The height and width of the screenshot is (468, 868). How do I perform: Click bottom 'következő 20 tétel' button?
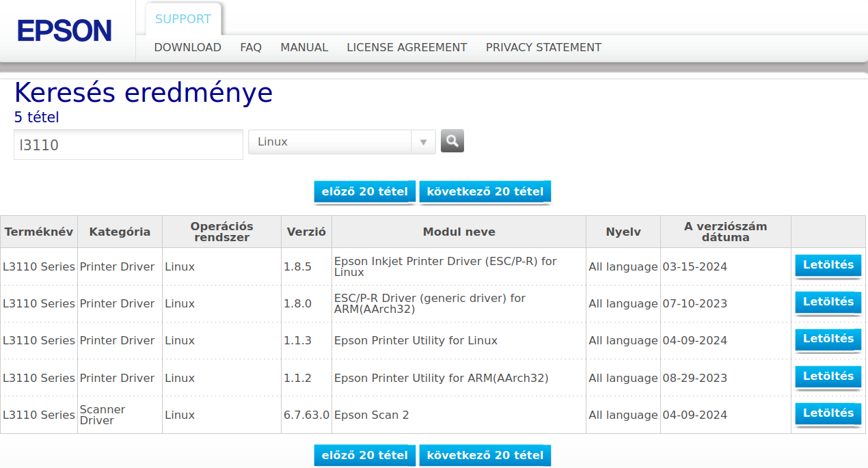coord(485,456)
